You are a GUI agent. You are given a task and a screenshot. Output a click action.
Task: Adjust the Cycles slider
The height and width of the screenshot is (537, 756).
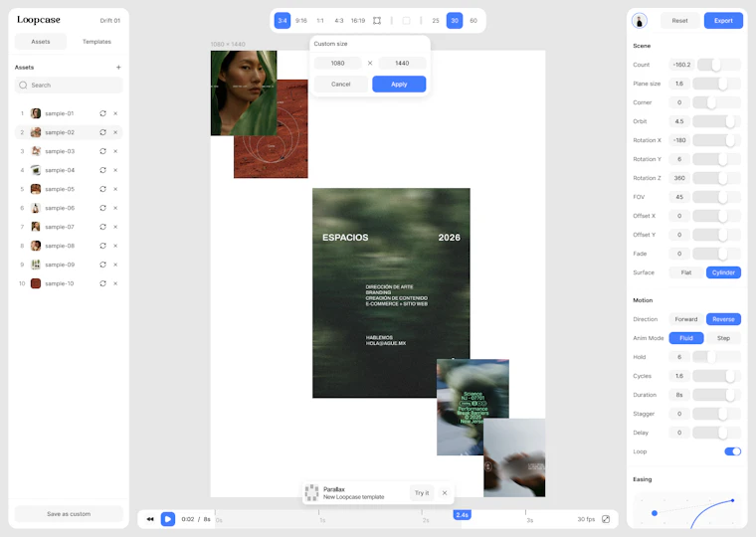tap(717, 376)
